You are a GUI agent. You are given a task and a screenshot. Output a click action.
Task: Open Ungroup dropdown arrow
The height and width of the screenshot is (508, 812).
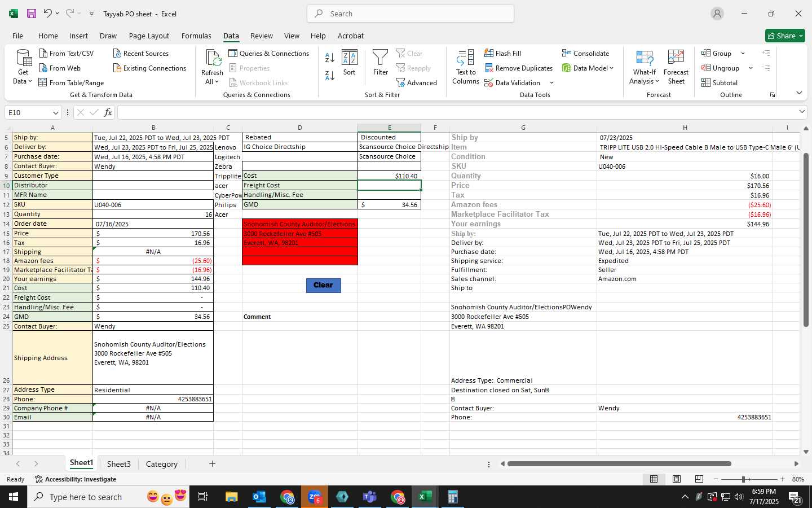point(751,68)
